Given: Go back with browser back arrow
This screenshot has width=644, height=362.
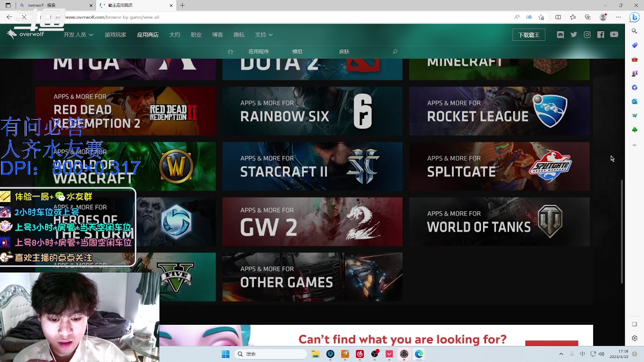Looking at the screenshot, I should (9, 17).
